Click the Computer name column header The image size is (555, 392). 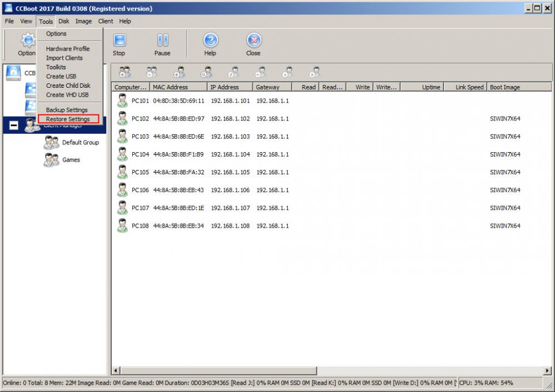131,87
